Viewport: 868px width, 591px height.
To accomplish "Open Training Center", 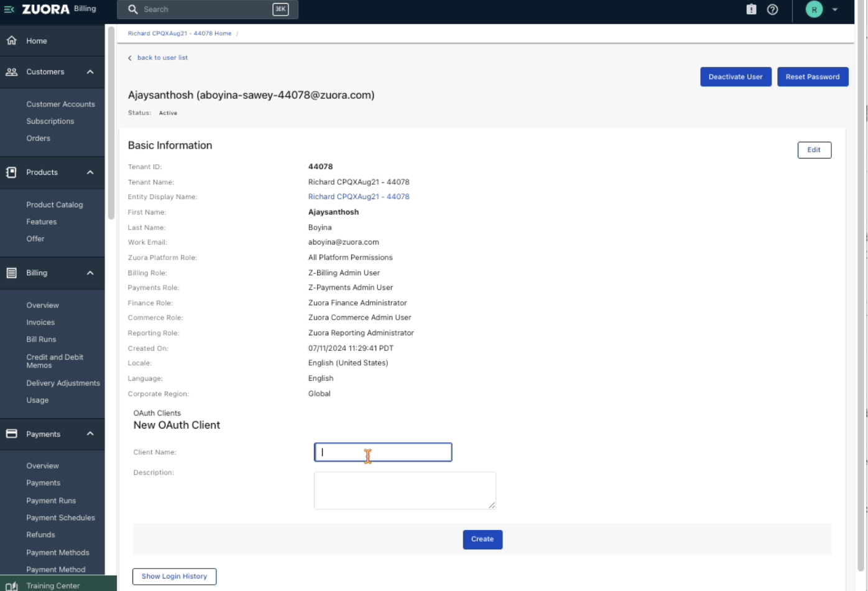I will (x=53, y=586).
